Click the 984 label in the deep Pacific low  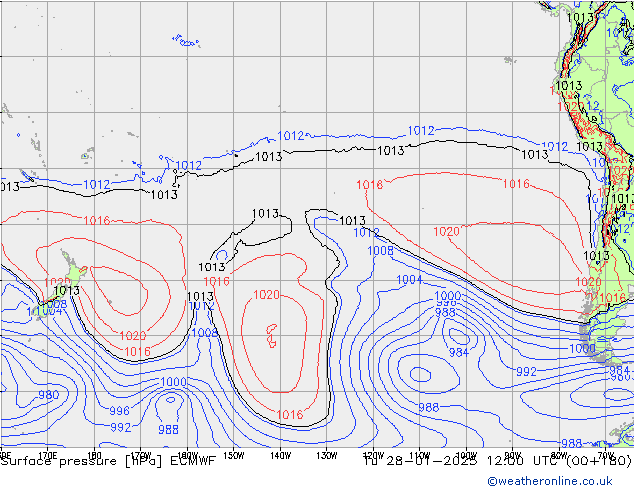[458, 353]
